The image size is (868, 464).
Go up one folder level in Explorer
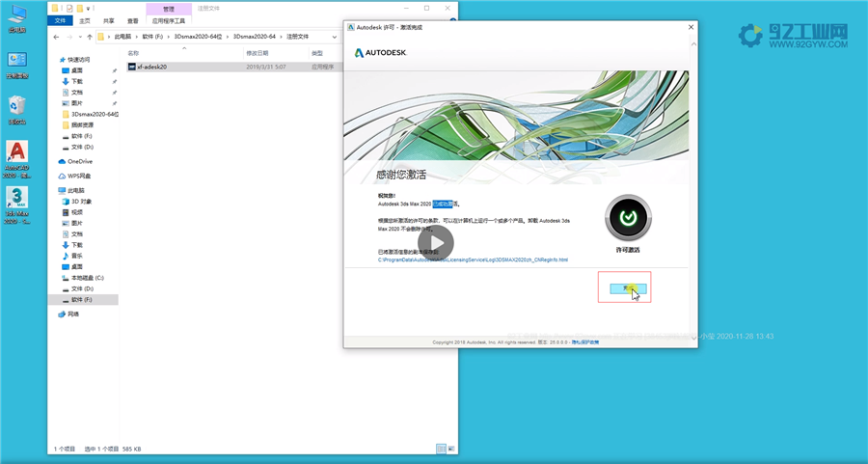[89, 37]
